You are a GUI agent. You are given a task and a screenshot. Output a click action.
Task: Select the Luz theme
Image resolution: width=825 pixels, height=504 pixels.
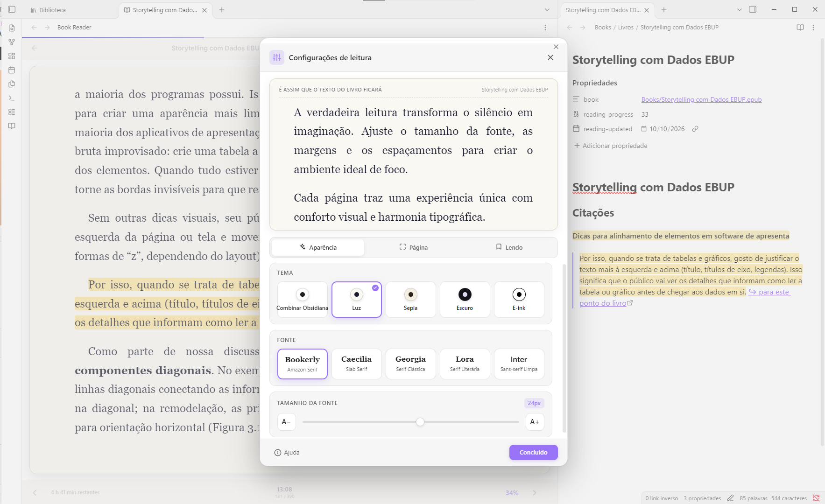point(357,300)
